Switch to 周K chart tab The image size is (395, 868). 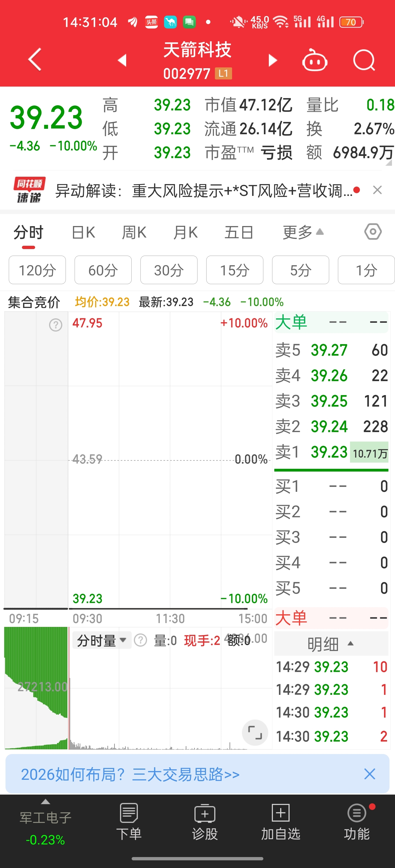134,233
